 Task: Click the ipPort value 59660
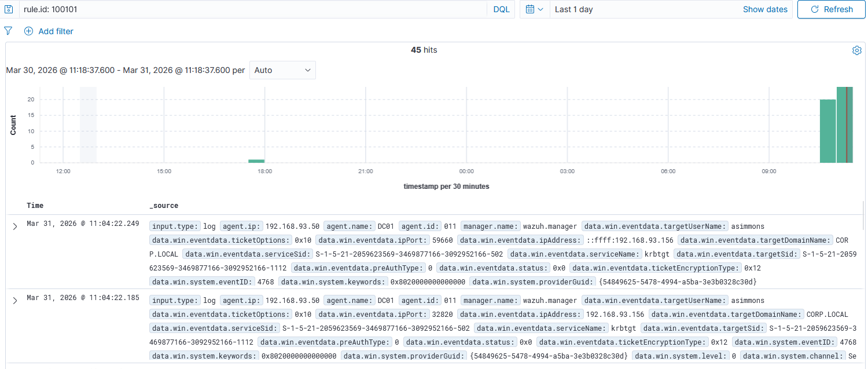[x=444, y=240]
